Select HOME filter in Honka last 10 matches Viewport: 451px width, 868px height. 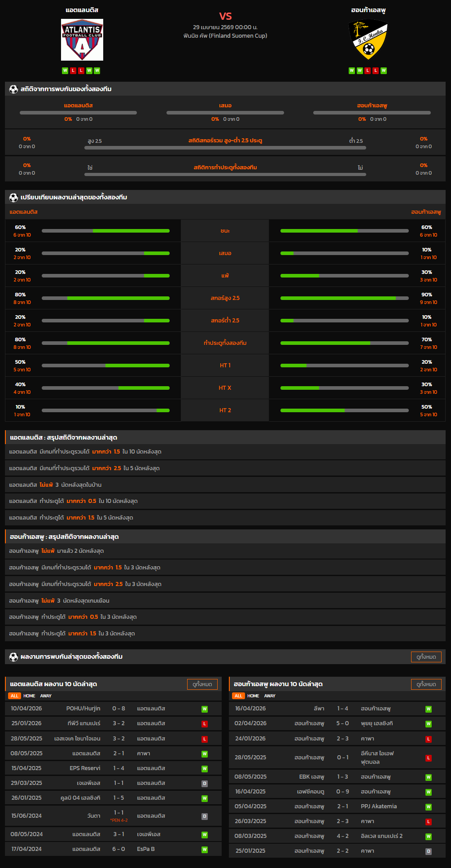pyautogui.click(x=253, y=696)
